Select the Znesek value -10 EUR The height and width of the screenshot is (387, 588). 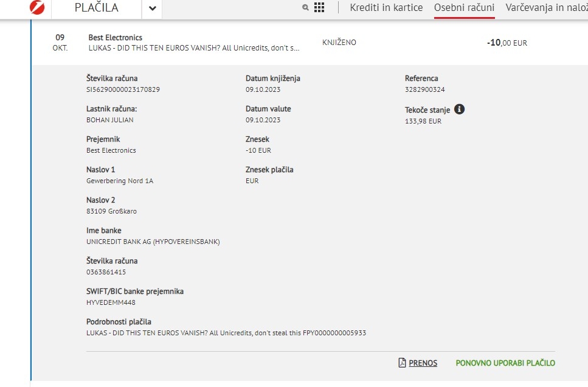point(258,150)
